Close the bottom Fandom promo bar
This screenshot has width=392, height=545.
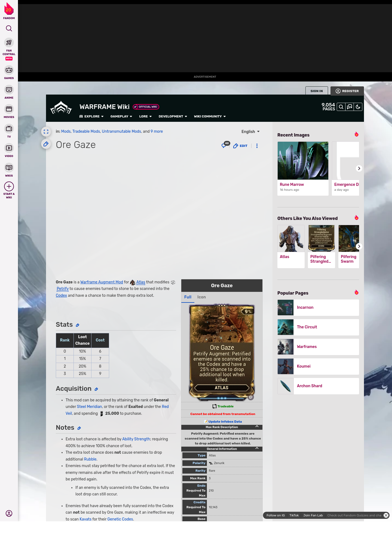pos(386,515)
